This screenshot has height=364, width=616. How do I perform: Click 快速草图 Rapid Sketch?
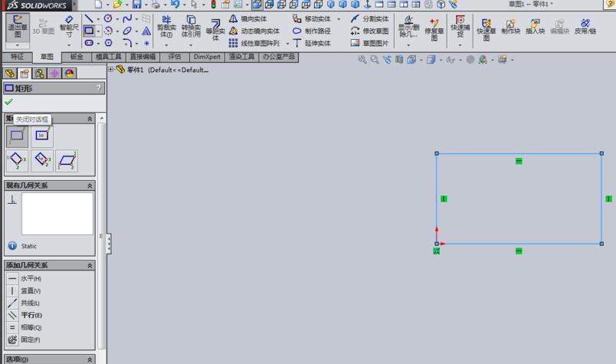click(x=487, y=29)
